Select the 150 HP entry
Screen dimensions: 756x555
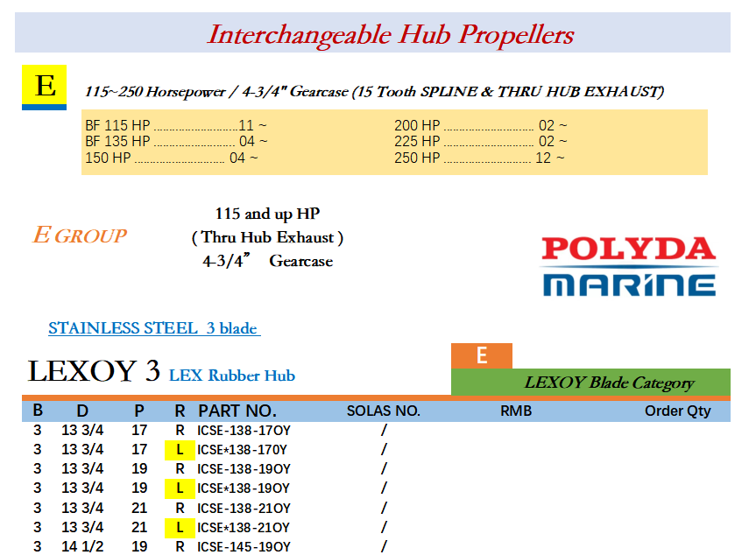pyautogui.click(x=171, y=158)
